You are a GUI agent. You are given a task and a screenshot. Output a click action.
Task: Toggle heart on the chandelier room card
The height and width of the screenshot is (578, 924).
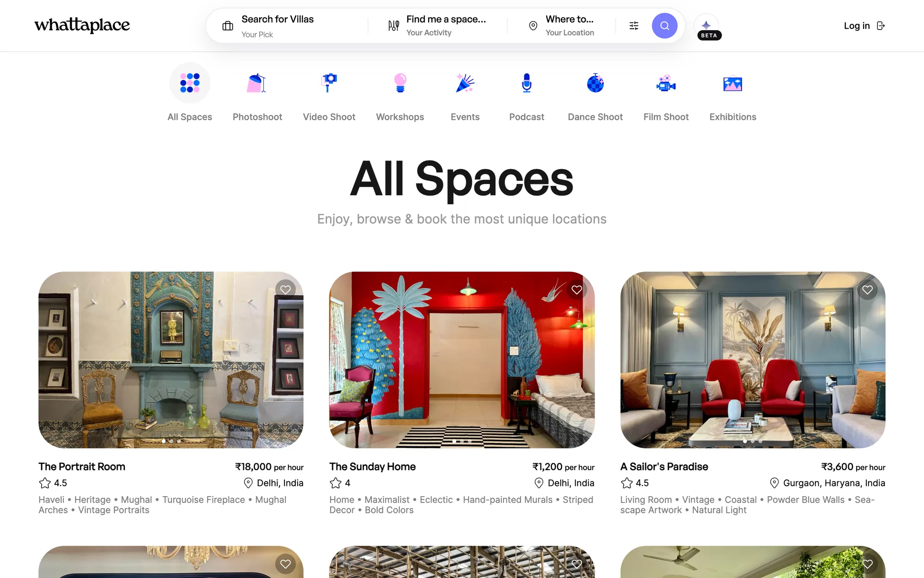pos(286,564)
